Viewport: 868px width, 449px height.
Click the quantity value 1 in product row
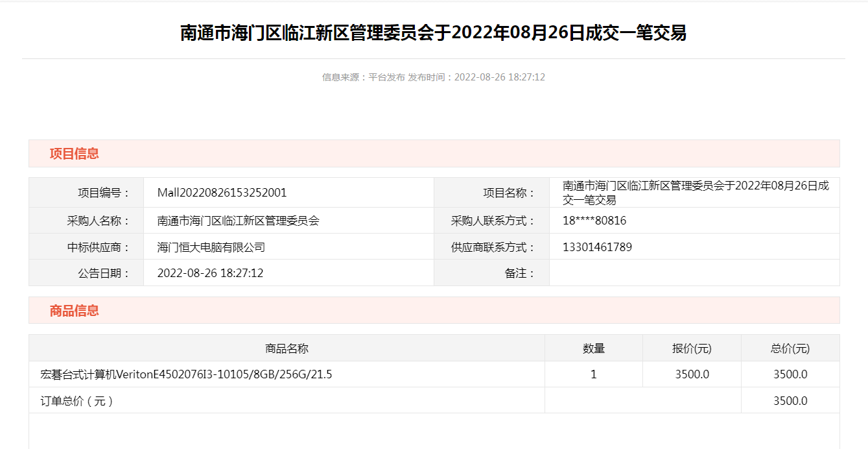point(593,374)
